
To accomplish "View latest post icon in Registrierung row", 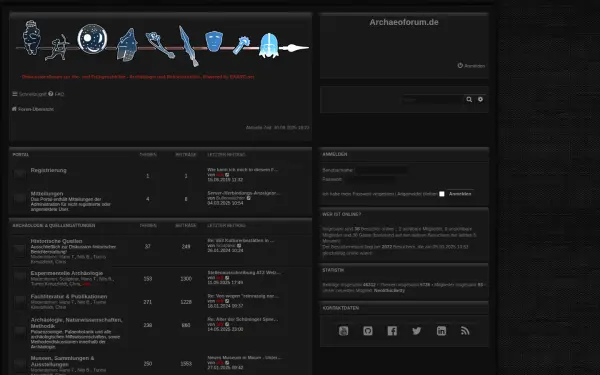I will click(227, 175).
